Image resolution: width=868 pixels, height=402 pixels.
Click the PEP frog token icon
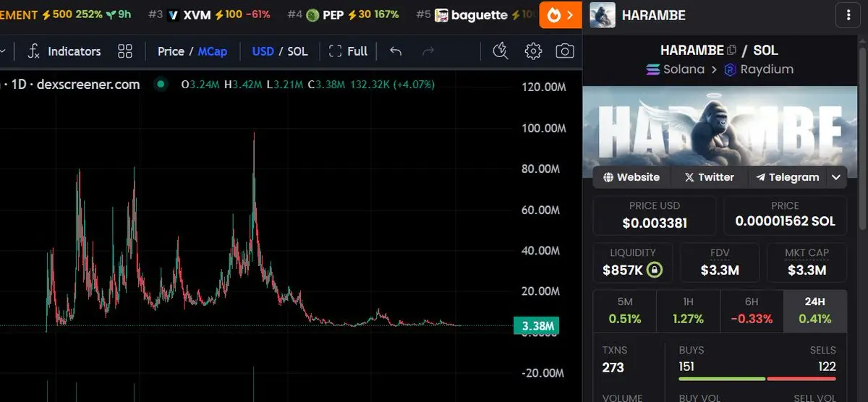click(x=312, y=15)
